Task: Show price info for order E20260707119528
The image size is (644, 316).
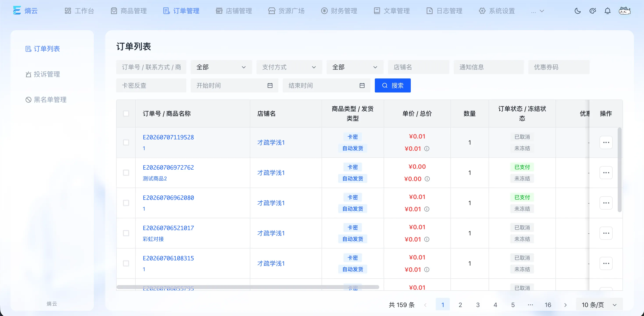Action: [x=427, y=149]
